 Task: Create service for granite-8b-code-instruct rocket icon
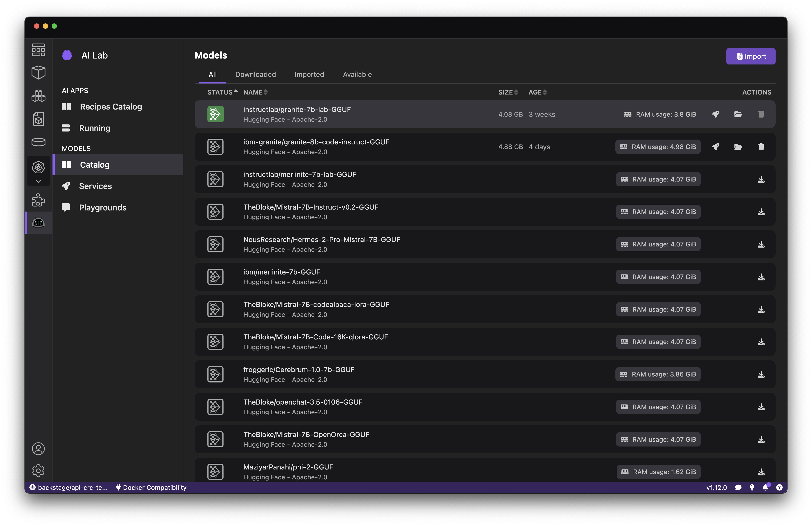click(715, 147)
